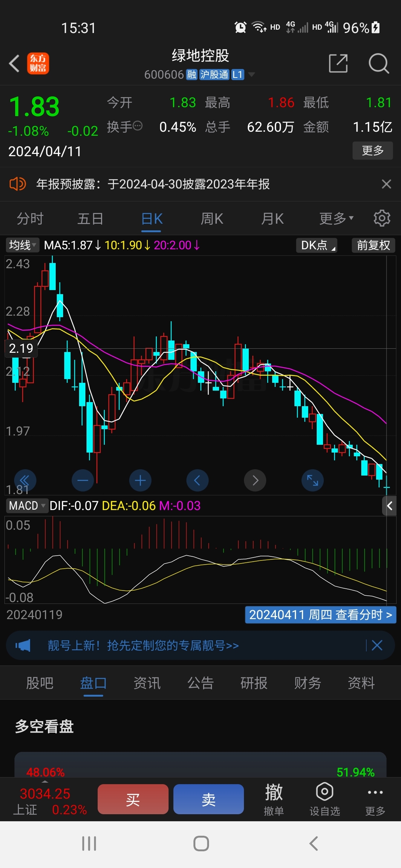Open bottom bar 更多 dots menu

pos(375,799)
